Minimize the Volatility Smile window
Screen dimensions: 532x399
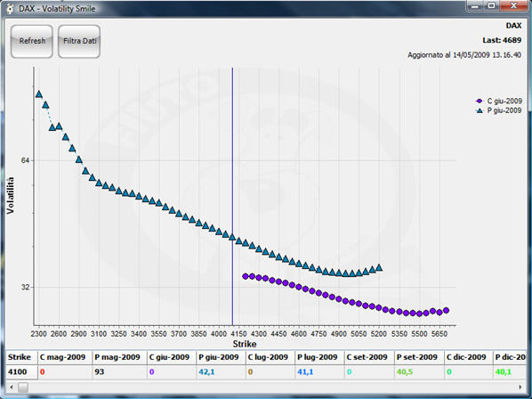475,5
